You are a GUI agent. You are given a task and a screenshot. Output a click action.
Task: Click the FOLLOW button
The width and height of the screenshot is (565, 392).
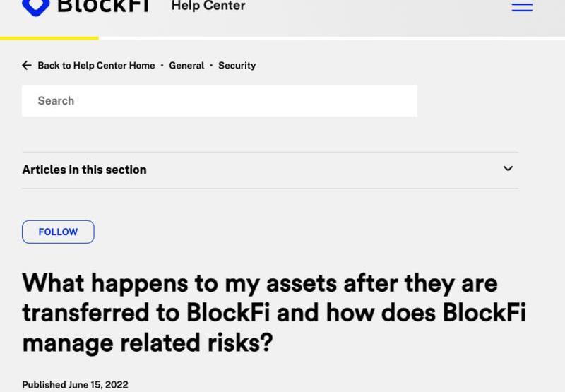pyautogui.click(x=58, y=232)
